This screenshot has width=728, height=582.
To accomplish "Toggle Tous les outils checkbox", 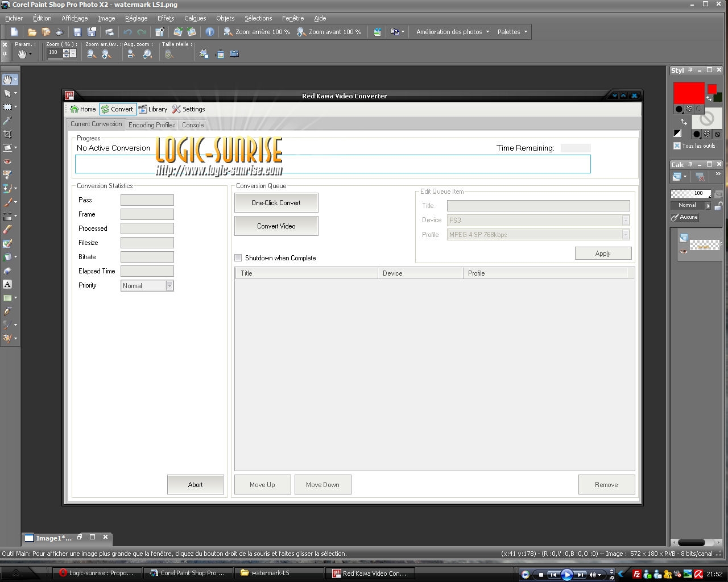I will [677, 145].
